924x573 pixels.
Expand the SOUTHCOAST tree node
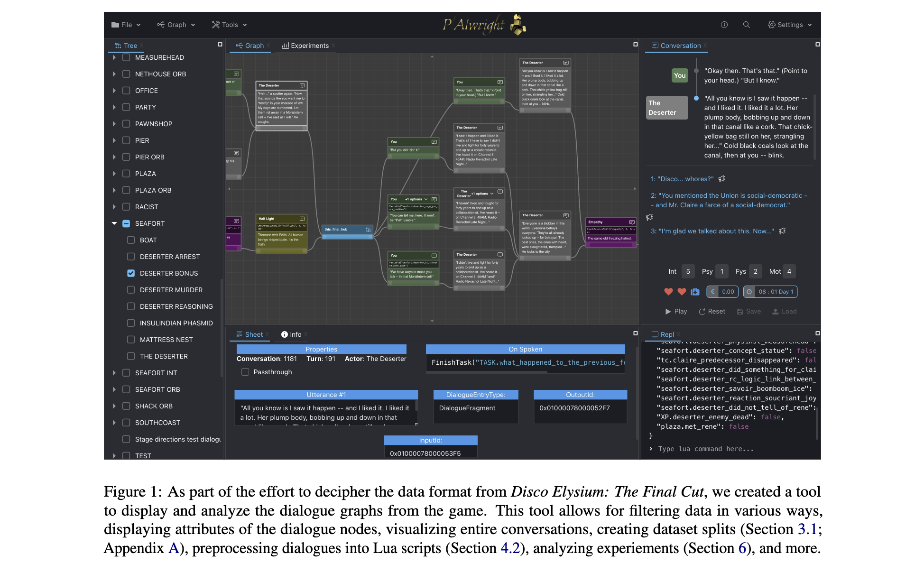pyautogui.click(x=114, y=423)
